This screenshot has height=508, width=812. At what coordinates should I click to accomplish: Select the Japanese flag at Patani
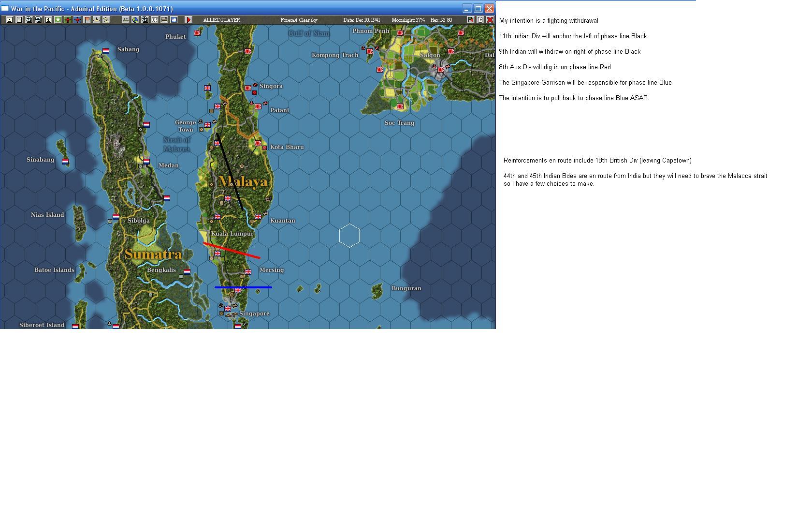(258, 106)
